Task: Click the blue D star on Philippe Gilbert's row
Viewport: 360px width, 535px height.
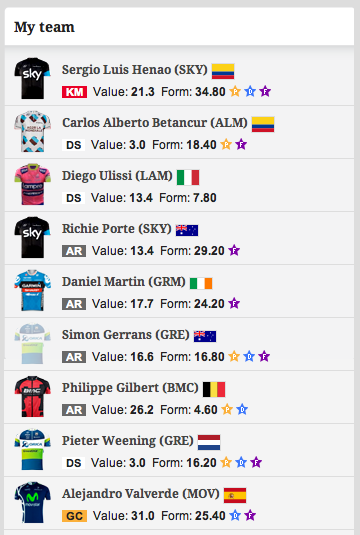Action: [242, 409]
